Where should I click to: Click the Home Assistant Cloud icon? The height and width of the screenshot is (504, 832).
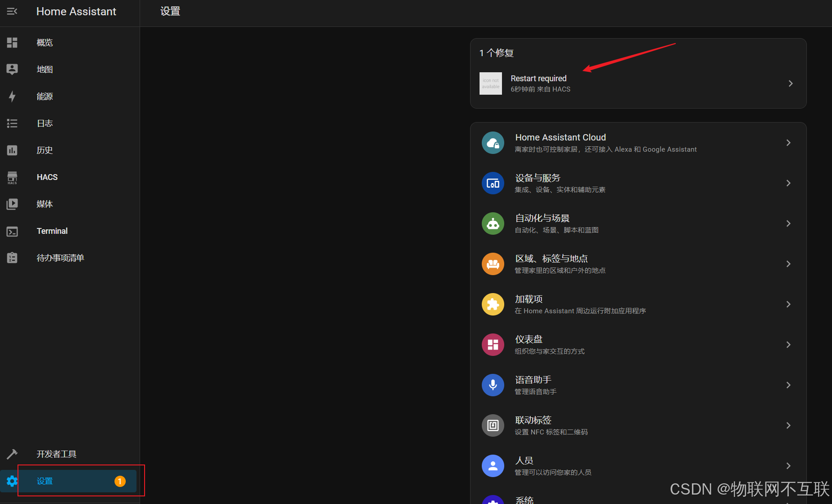(x=493, y=143)
